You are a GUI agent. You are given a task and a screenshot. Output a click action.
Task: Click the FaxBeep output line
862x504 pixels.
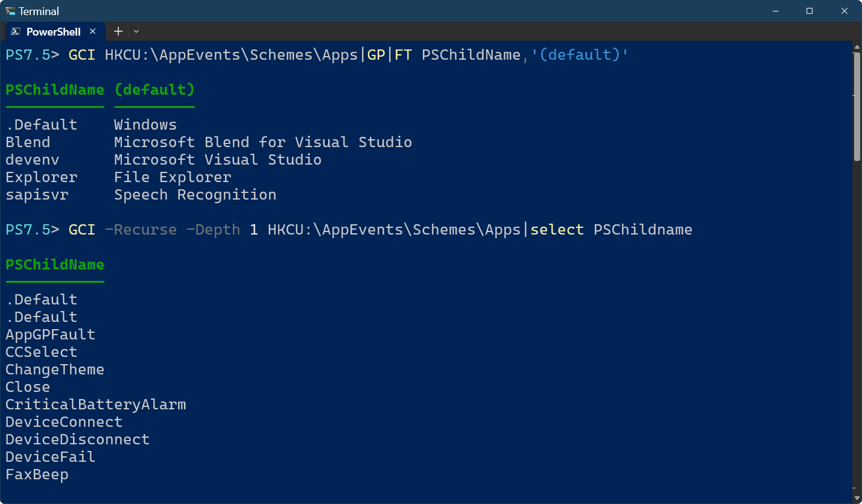click(37, 474)
